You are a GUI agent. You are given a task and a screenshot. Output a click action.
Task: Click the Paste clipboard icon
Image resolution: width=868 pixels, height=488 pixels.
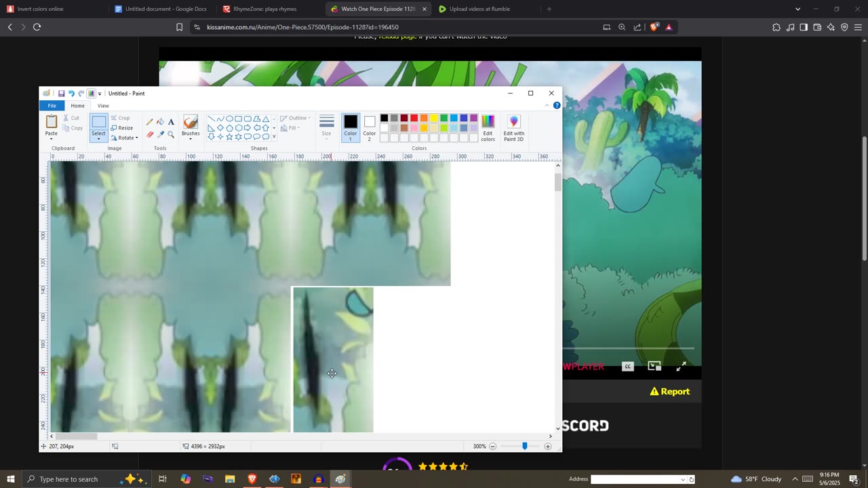(52, 122)
